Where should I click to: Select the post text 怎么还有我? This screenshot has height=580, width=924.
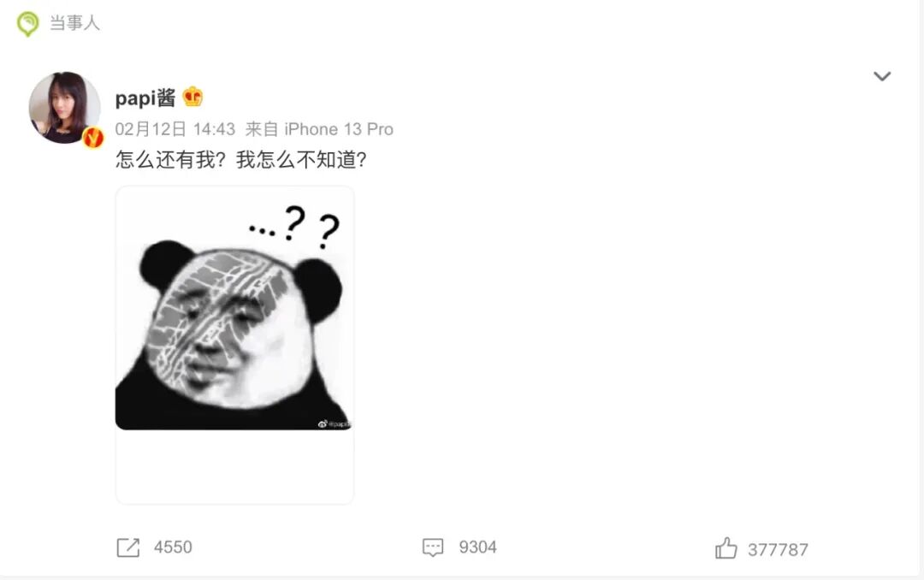pyautogui.click(x=166, y=159)
